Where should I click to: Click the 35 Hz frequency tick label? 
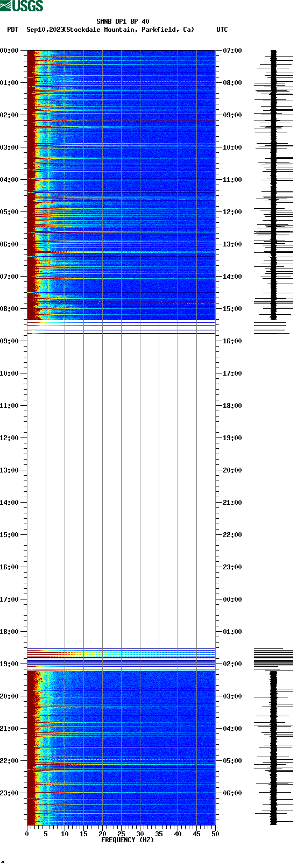(159, 834)
